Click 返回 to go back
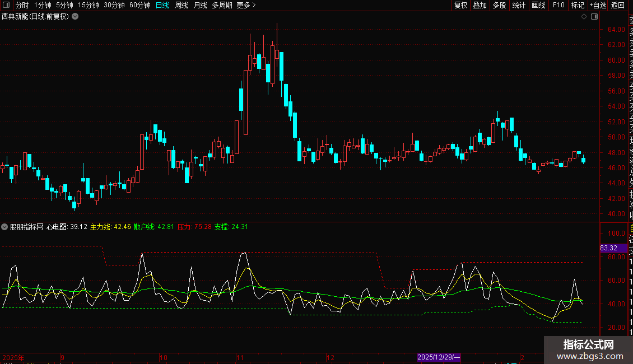Screen dimensions: 633x364 coord(618,5)
